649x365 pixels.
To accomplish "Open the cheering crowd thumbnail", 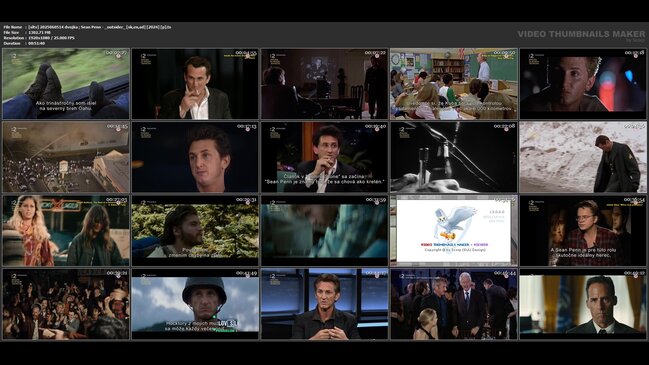I will coord(66,304).
